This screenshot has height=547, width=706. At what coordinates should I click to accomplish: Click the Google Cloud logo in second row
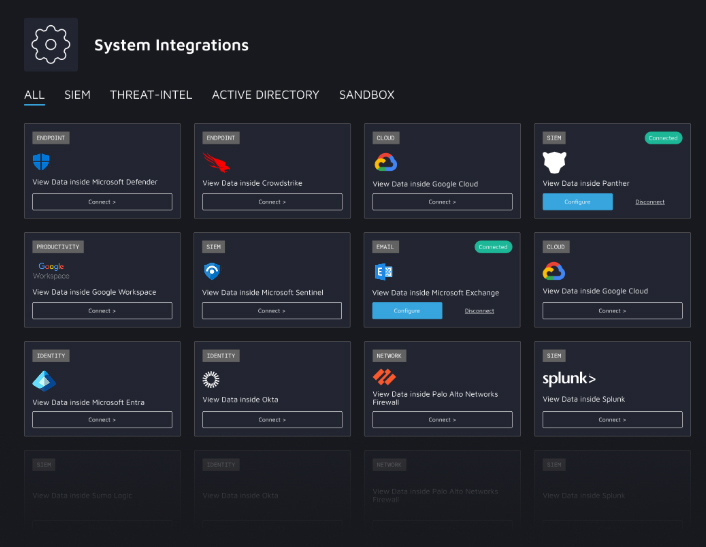(x=554, y=271)
